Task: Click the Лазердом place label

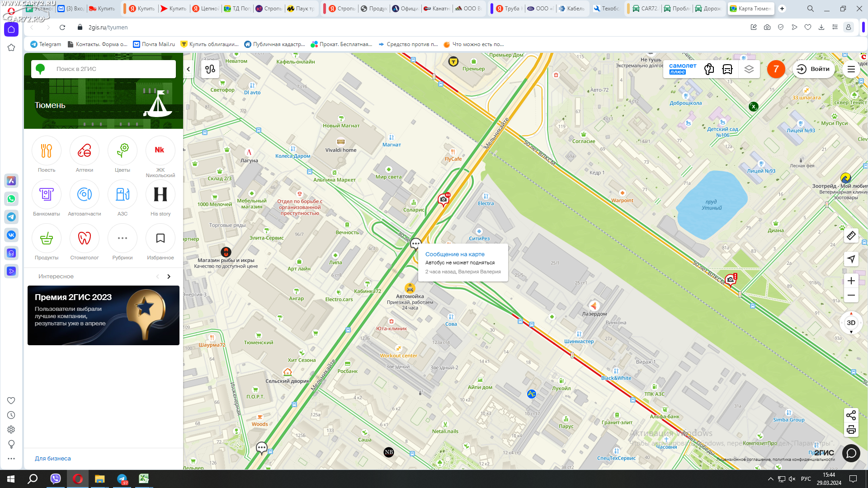Action: (594, 314)
